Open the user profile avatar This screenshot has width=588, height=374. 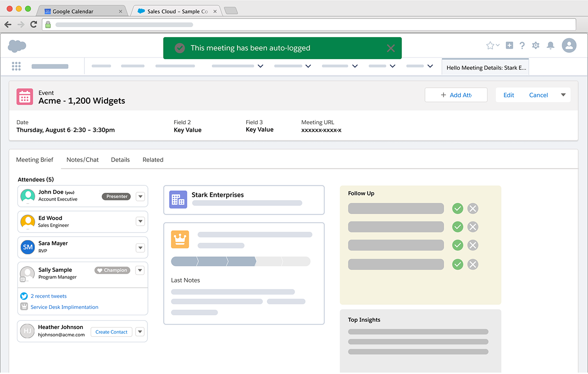pos(569,45)
